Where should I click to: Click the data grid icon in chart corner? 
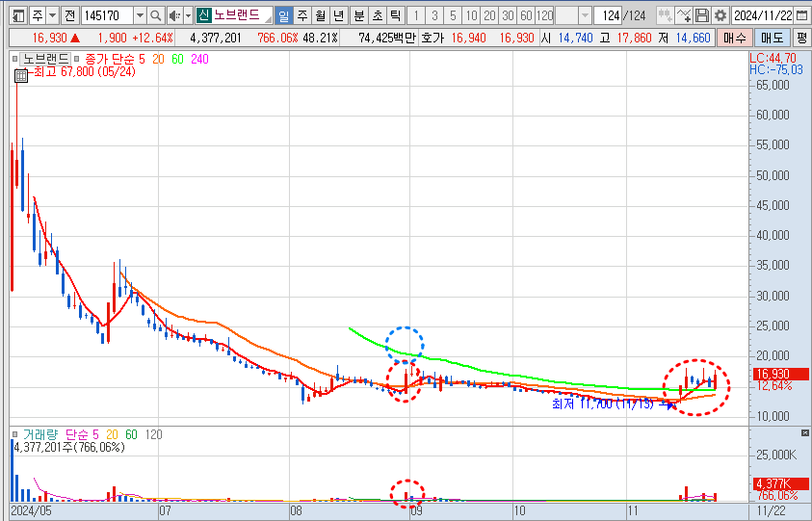21,76
